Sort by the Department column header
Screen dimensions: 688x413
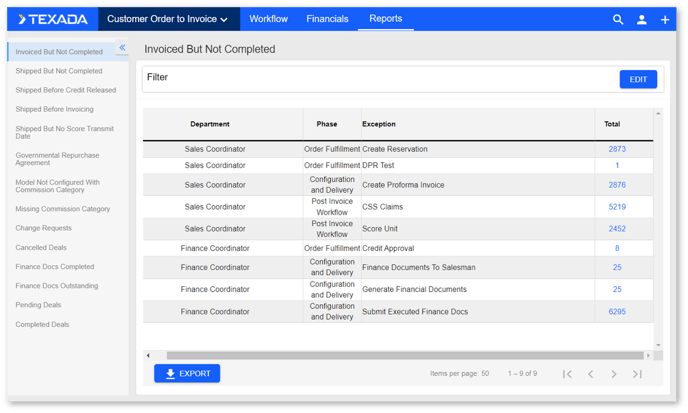pos(210,124)
